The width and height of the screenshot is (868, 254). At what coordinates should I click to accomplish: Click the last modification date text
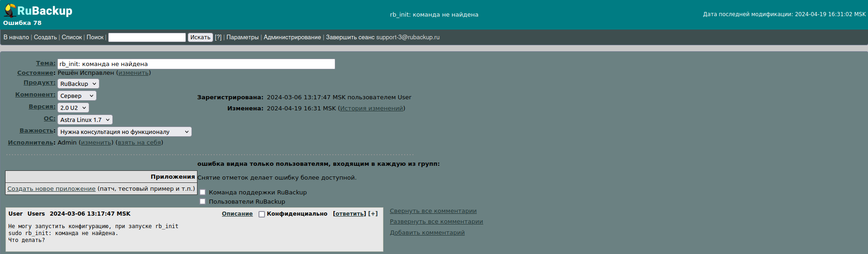pyautogui.click(x=784, y=14)
